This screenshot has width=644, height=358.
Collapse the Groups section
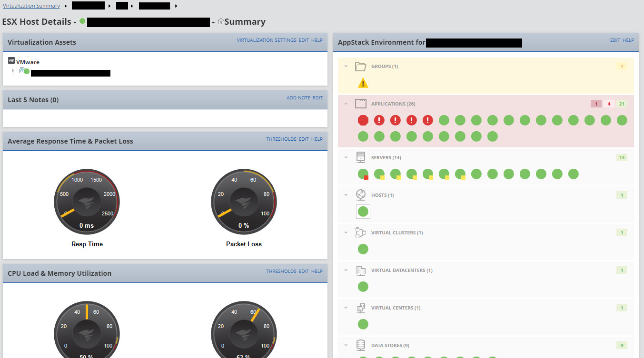click(x=346, y=67)
